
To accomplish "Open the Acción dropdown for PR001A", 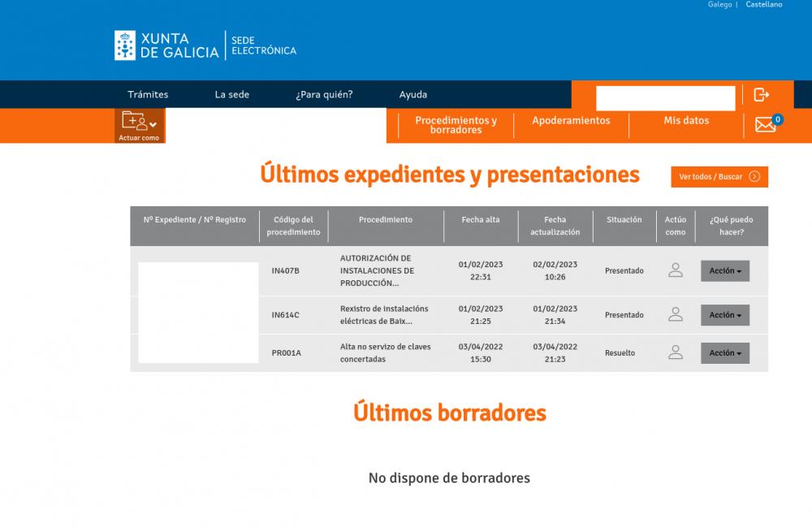I will click(725, 353).
